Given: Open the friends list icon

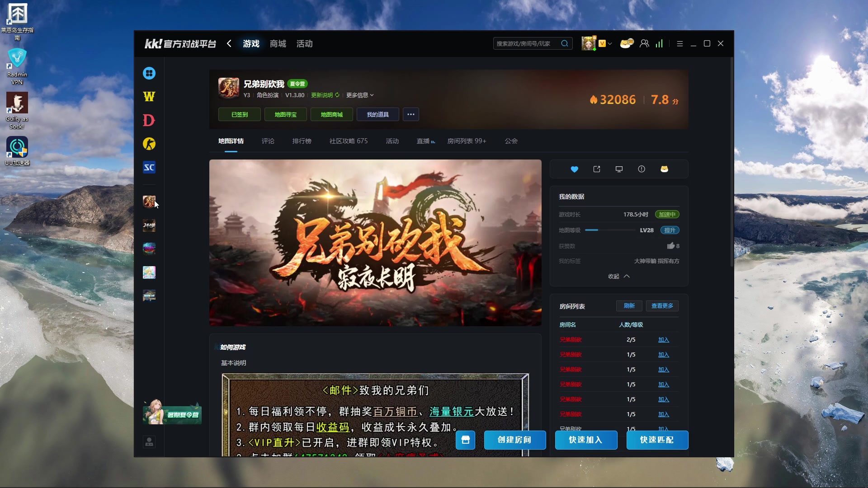Looking at the screenshot, I should (x=645, y=43).
